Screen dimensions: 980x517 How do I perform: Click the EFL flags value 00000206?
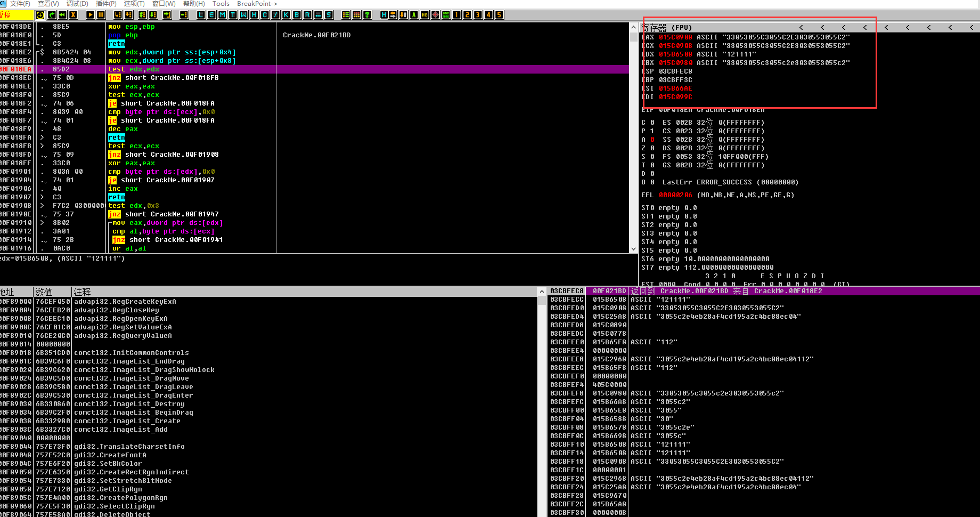coord(675,195)
